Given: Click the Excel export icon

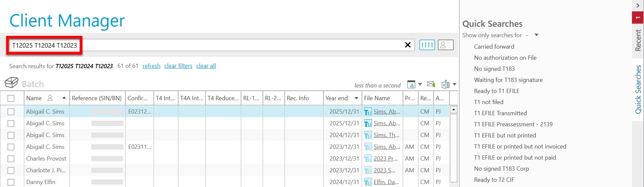Looking at the screenshot, I should 445,85.
